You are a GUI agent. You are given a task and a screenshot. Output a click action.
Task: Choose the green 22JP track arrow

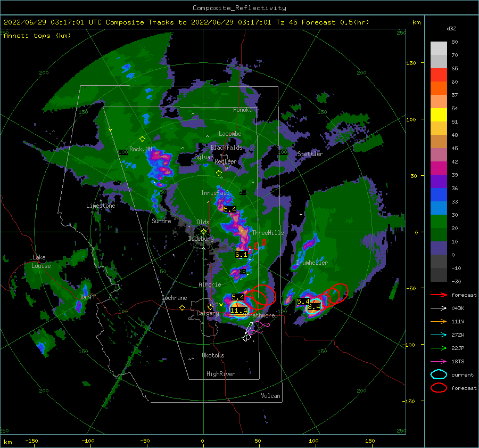tap(439, 348)
